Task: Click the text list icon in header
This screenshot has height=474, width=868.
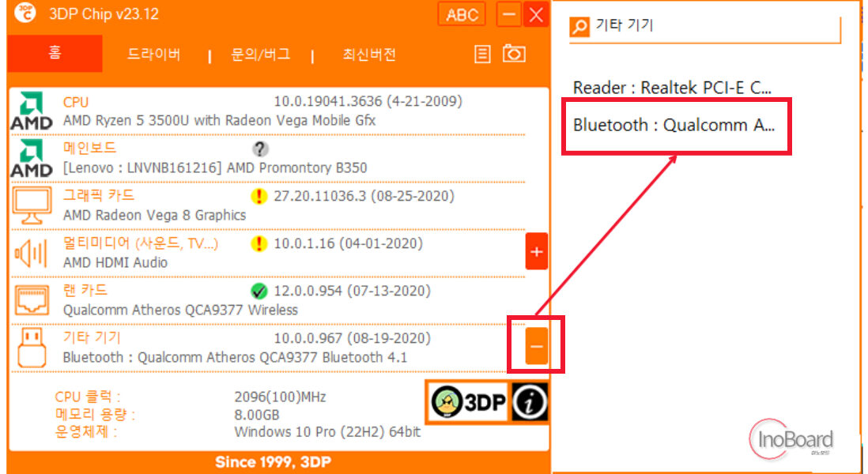Action: (x=482, y=54)
